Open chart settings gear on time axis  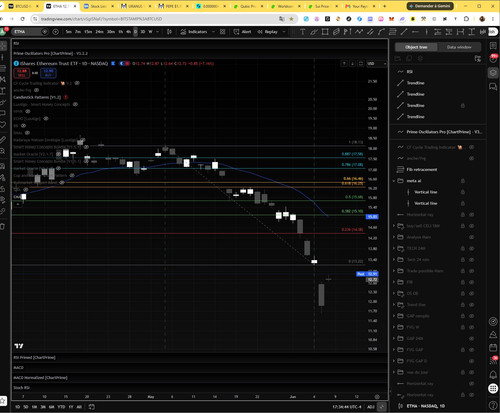point(377,397)
